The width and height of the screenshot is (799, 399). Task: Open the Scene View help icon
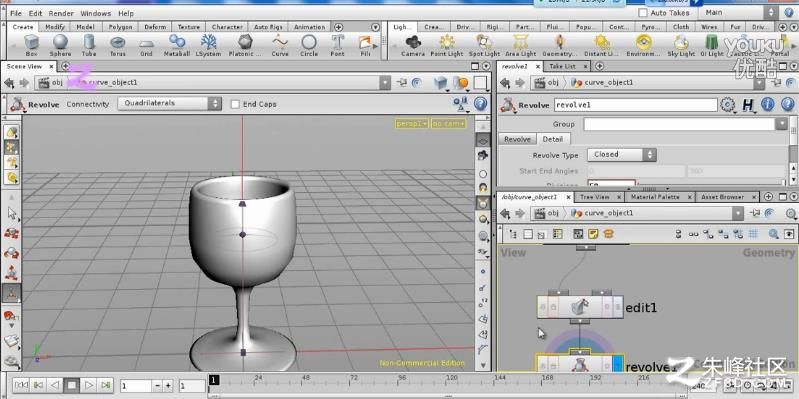[480, 104]
